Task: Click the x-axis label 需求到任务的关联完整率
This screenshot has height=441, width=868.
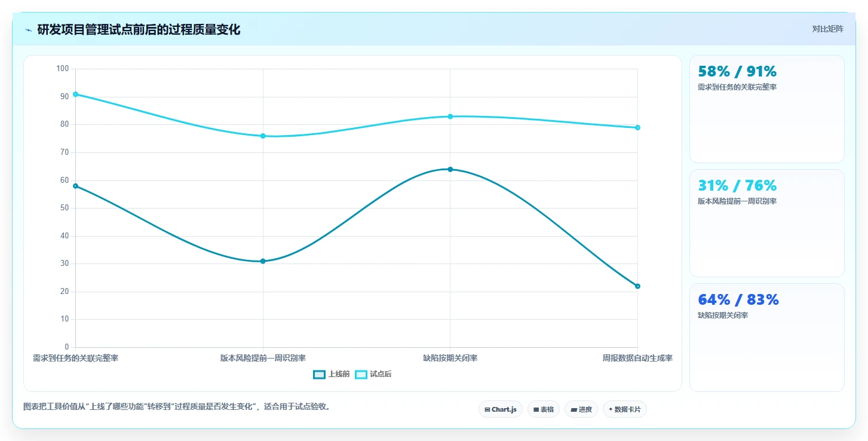Action: 75,359
